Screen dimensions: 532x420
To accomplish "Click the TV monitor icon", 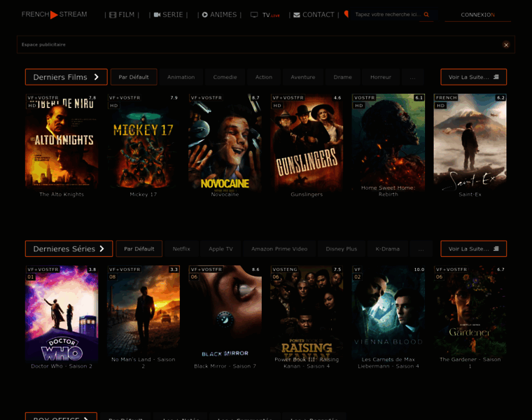I will 254,15.
